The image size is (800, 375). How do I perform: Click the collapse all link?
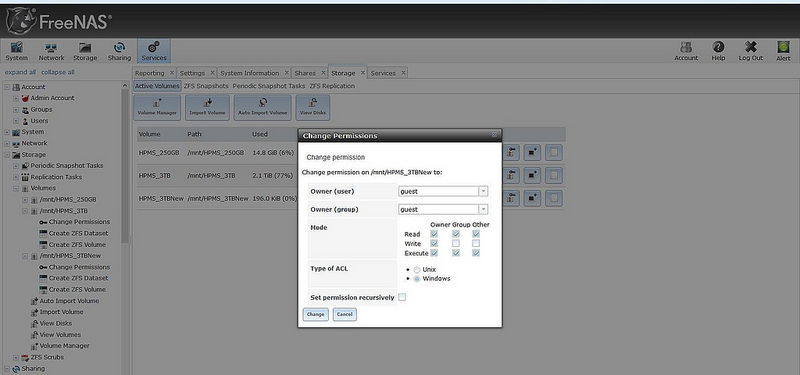[x=58, y=72]
